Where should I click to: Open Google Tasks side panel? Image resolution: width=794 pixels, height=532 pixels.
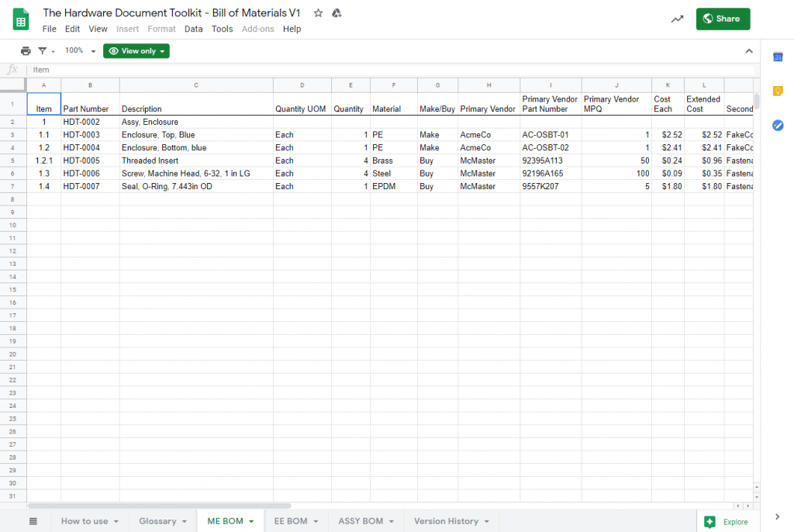pyautogui.click(x=778, y=125)
